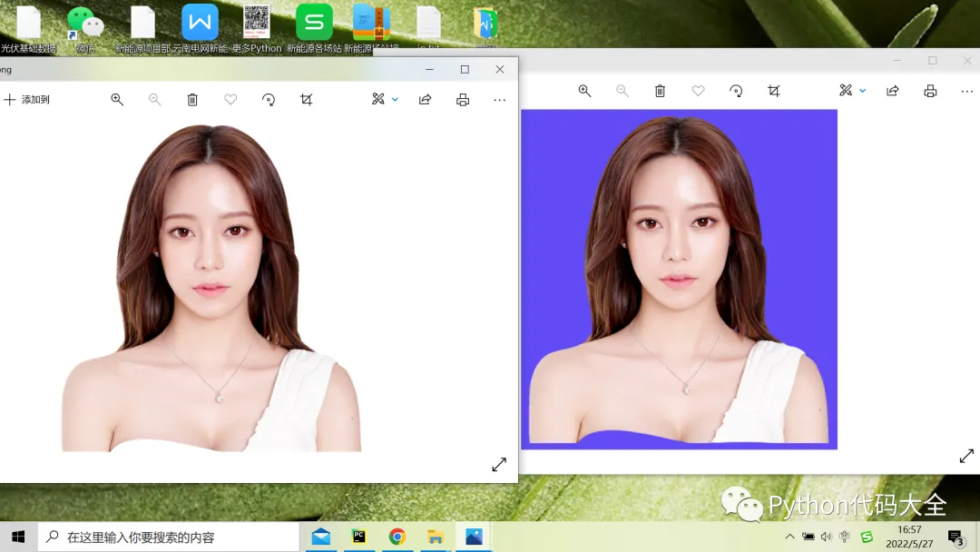
Task: Open See more menu in the right window
Action: (x=967, y=92)
